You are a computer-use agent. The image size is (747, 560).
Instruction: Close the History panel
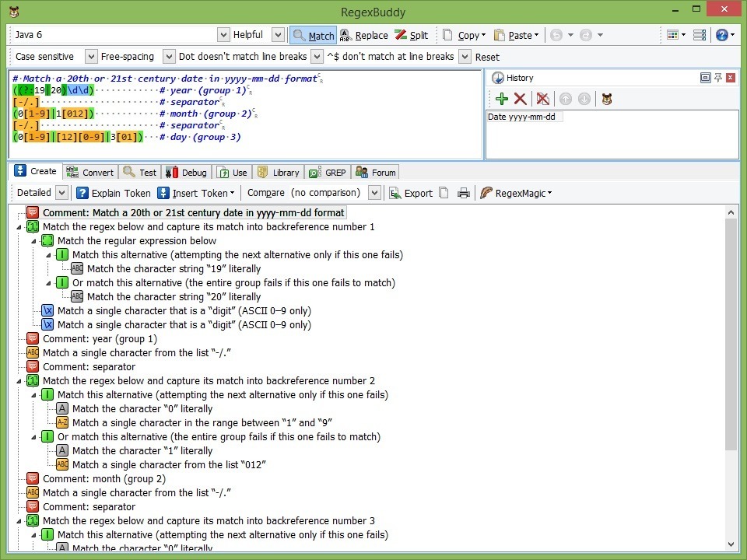click(729, 77)
